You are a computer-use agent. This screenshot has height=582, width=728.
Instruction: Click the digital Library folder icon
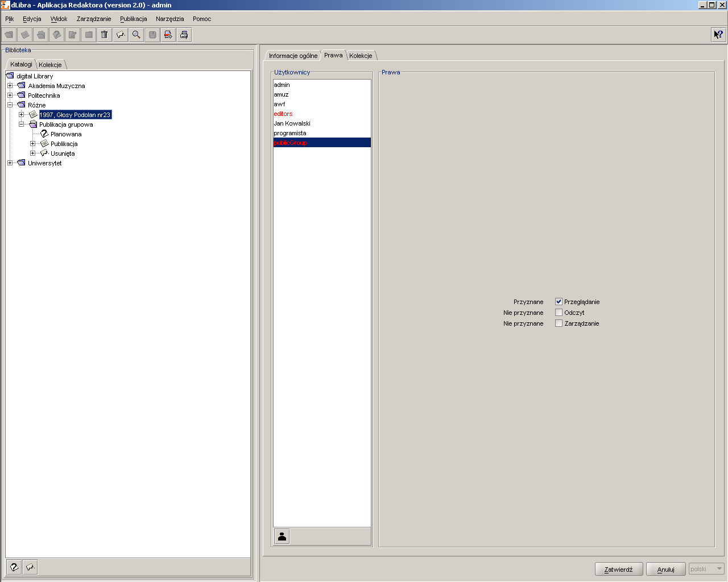coord(10,76)
